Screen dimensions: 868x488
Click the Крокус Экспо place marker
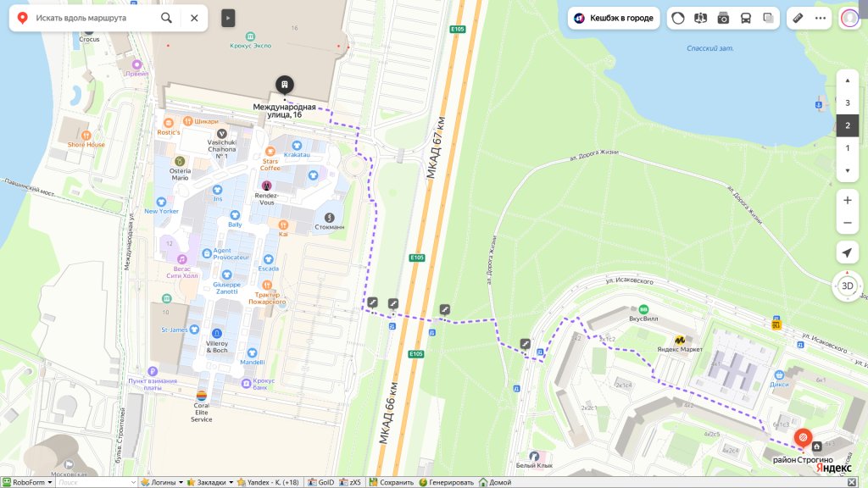pyautogui.click(x=250, y=36)
